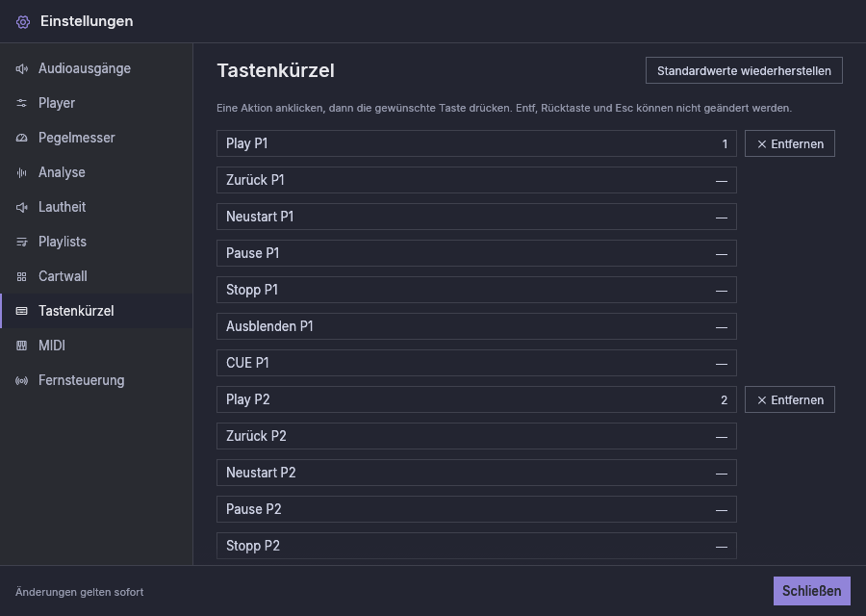866x616 pixels.
Task: Select the Stopp P2 shortcut row
Action: point(476,546)
